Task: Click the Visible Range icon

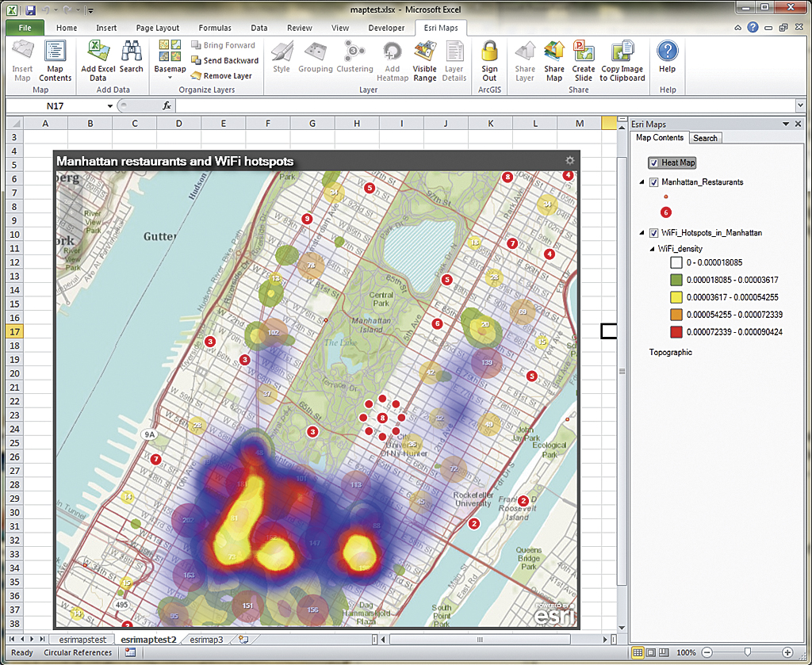Action: click(x=424, y=61)
